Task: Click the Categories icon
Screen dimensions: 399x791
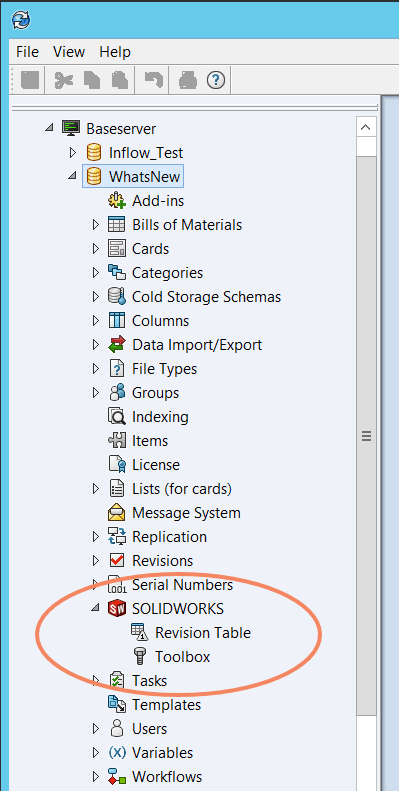Action: 117,273
